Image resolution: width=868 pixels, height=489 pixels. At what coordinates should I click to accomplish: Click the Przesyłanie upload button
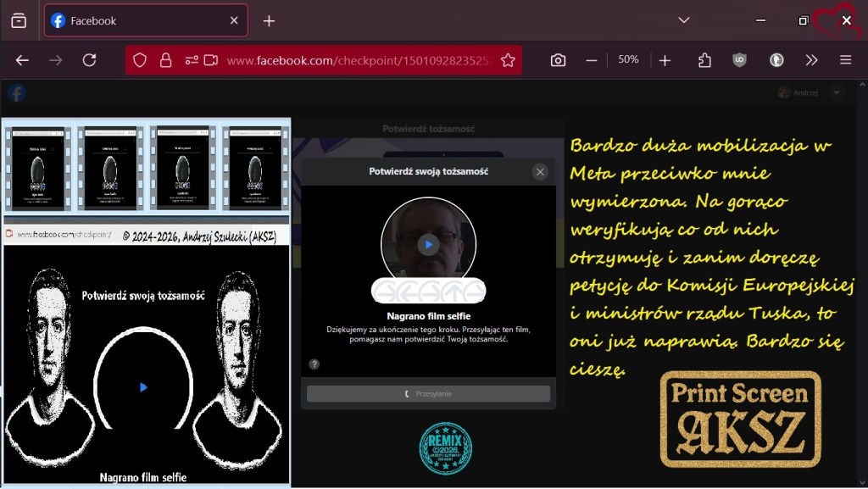[x=428, y=394]
